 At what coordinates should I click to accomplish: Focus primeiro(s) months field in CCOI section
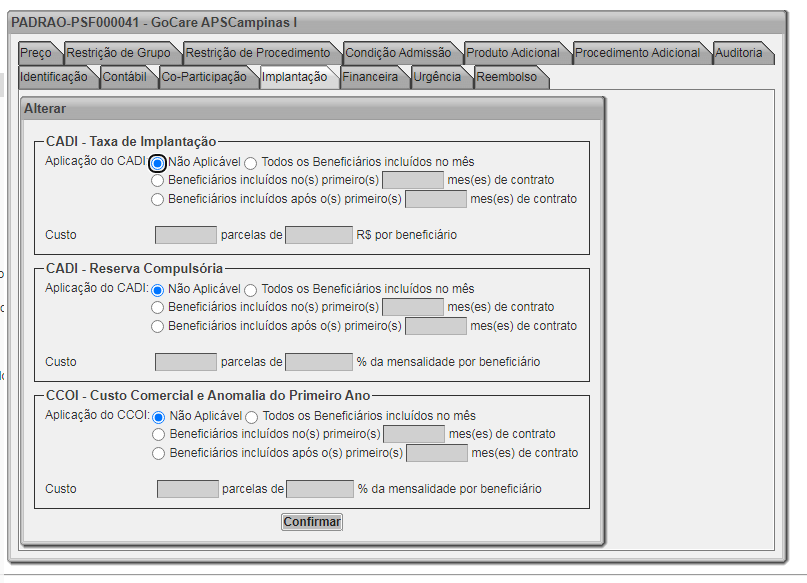point(414,434)
